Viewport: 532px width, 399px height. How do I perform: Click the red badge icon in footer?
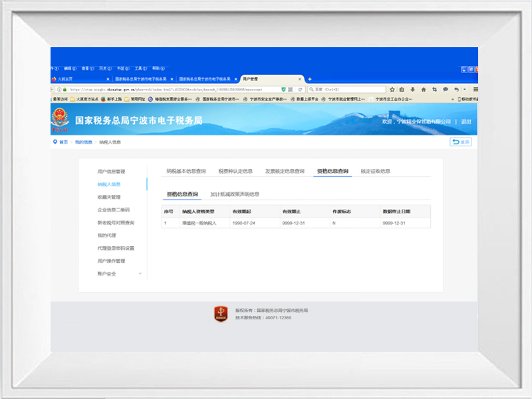[x=221, y=314]
